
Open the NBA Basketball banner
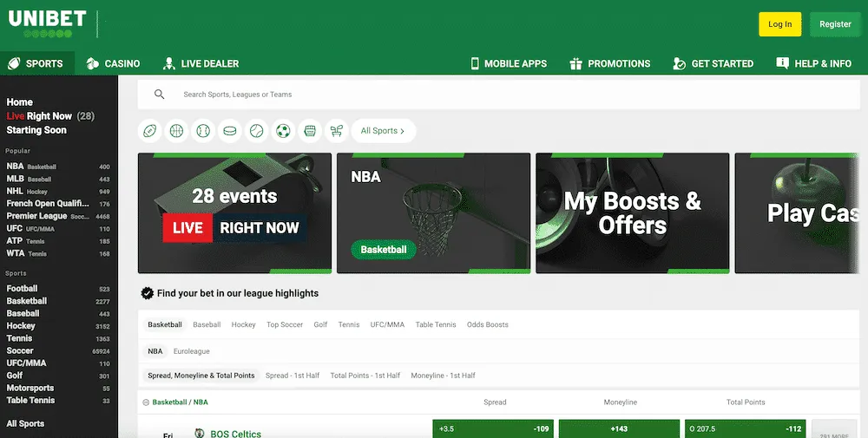click(x=433, y=212)
